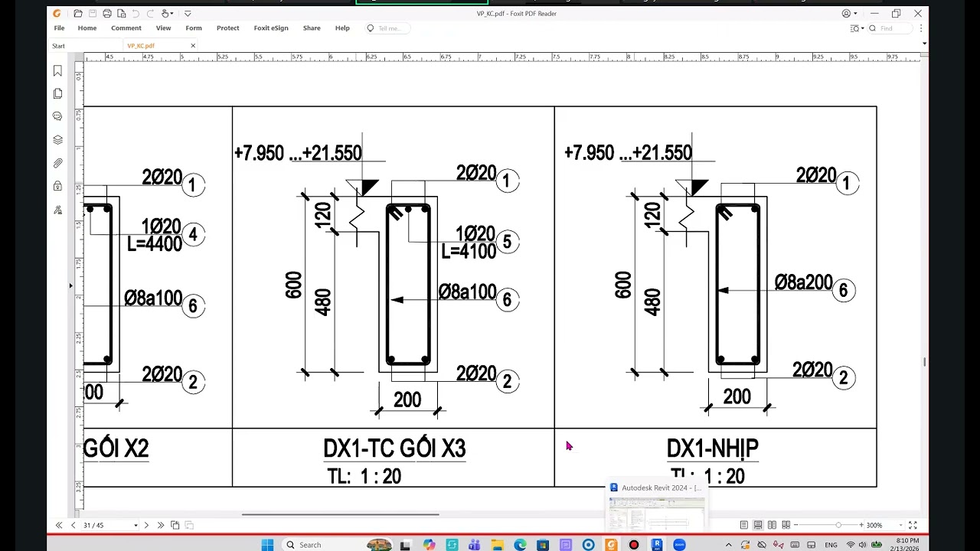Go to the last page
The width and height of the screenshot is (980, 551).
[161, 525]
